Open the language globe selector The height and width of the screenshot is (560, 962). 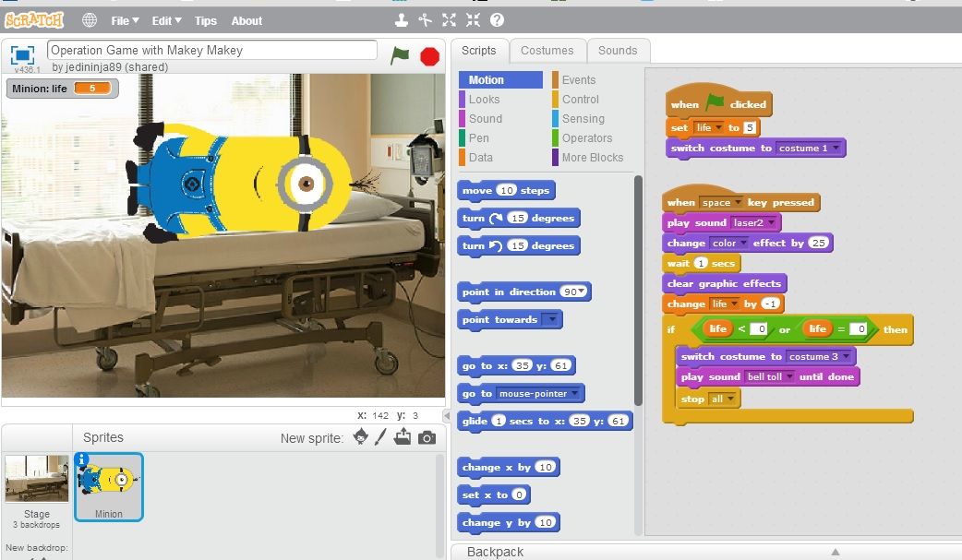click(88, 19)
